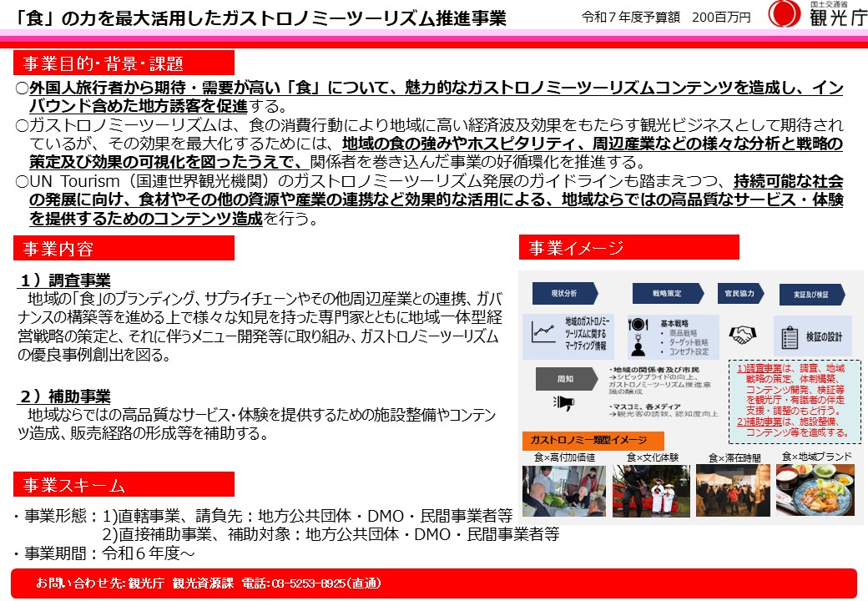Expand the gray 周知 arrow
Screen dimensions: 868x601
[565, 377]
